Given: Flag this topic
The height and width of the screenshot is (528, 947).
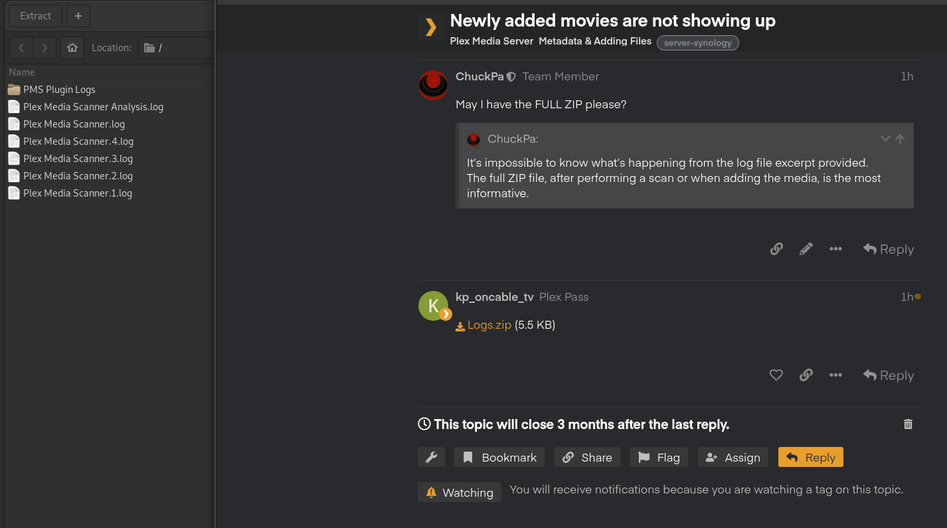Looking at the screenshot, I should point(660,457).
